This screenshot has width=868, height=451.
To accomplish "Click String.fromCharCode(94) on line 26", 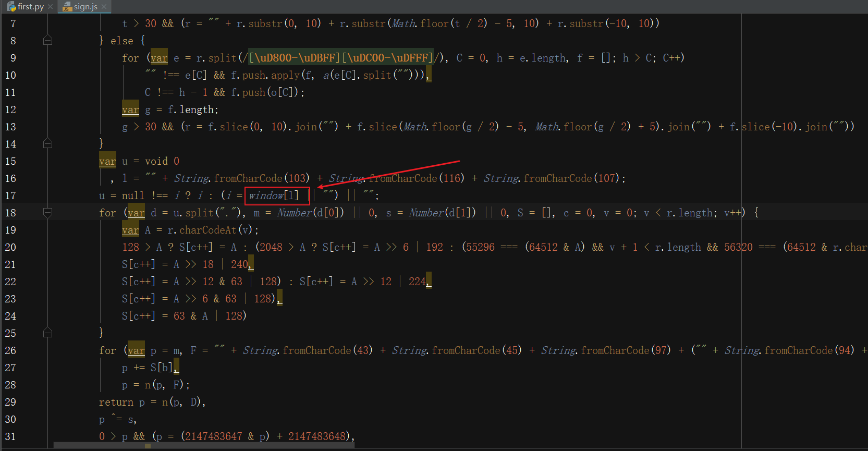I will (x=789, y=350).
